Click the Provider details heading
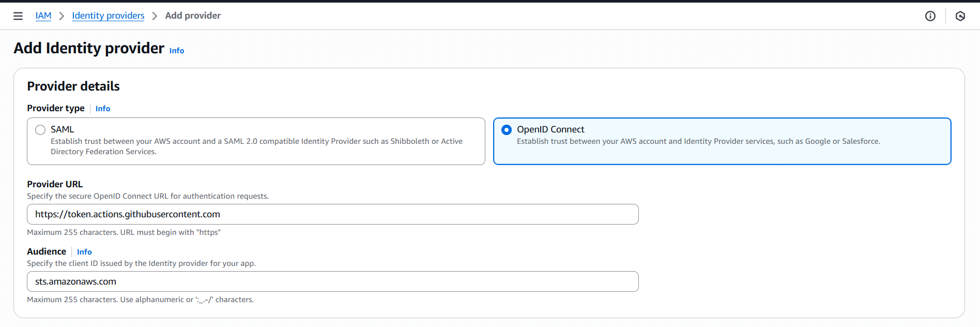 (x=73, y=86)
